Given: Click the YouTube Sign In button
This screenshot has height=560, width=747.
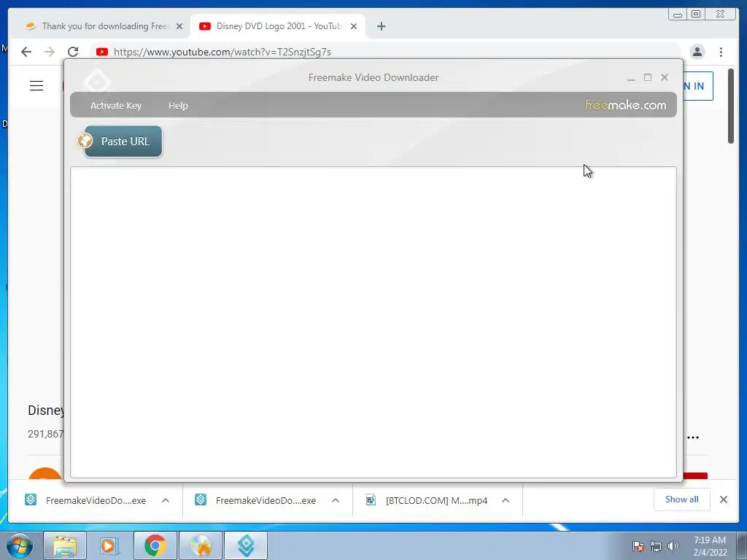Looking at the screenshot, I should point(697,86).
